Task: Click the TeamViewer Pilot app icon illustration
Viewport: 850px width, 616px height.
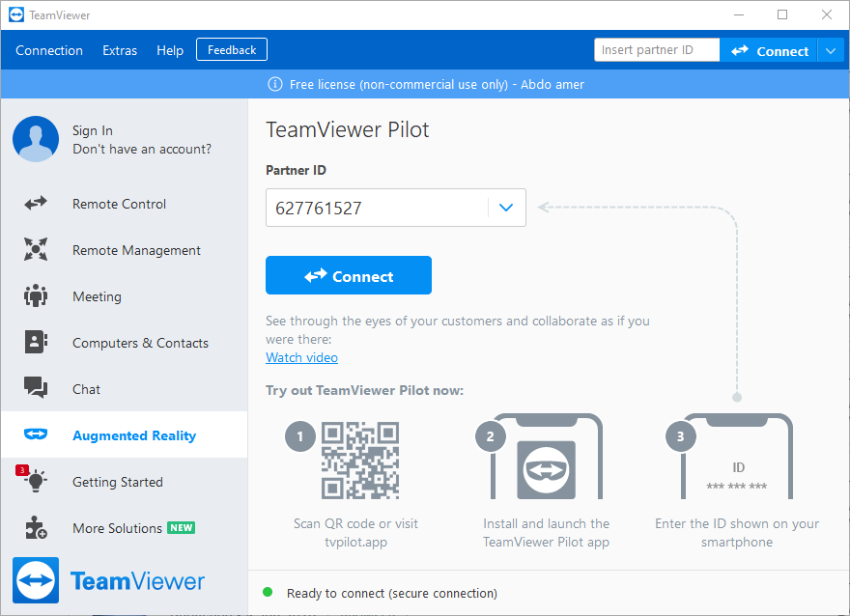Action: coord(547,469)
